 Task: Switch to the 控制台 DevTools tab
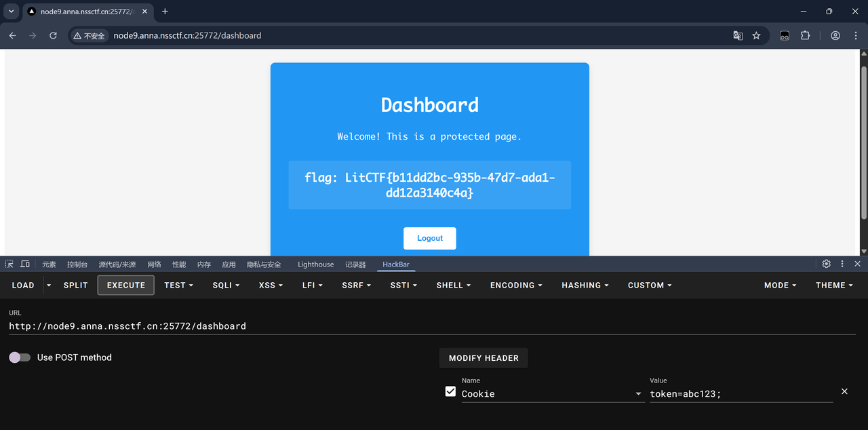pos(77,265)
